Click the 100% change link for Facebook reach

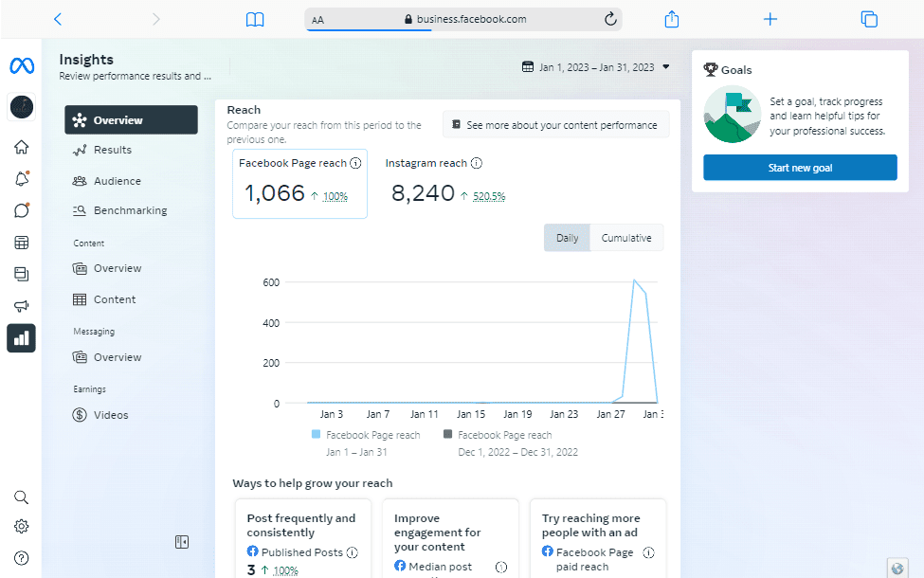pos(335,196)
